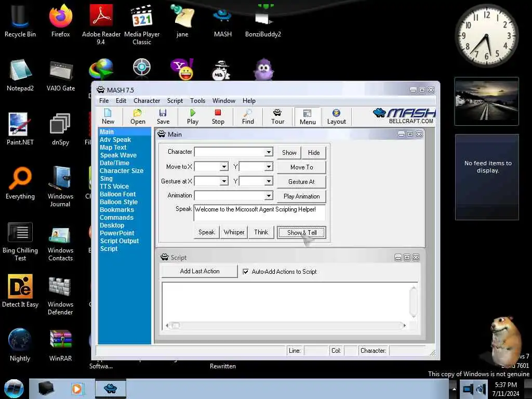Select the Nightly browser icon
532x399 pixels.
[20, 345]
